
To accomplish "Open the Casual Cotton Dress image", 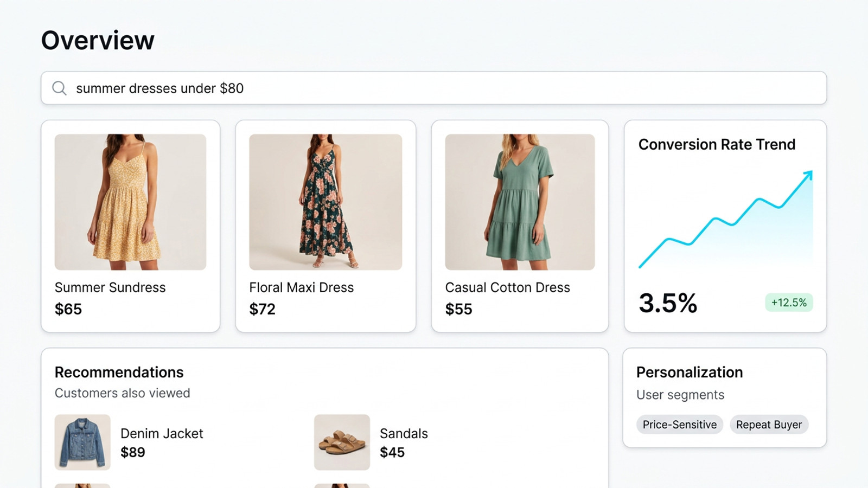I will click(x=520, y=202).
